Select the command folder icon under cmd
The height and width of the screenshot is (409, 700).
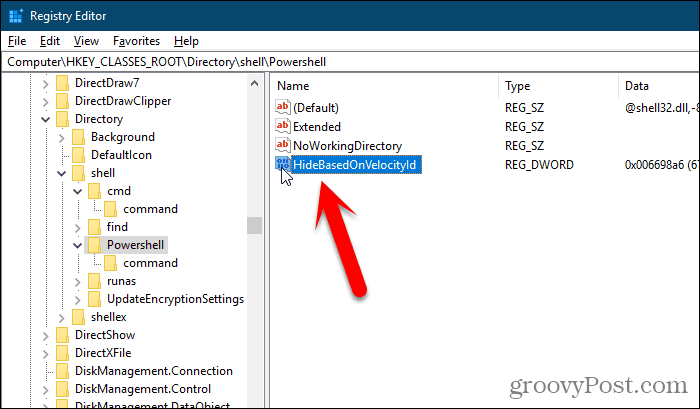click(111, 209)
